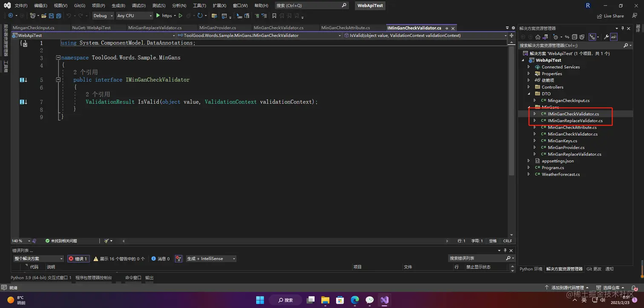Open Properties wrench icon in Solution Explorer
Image resolution: width=644 pixels, height=308 pixels.
607,37
